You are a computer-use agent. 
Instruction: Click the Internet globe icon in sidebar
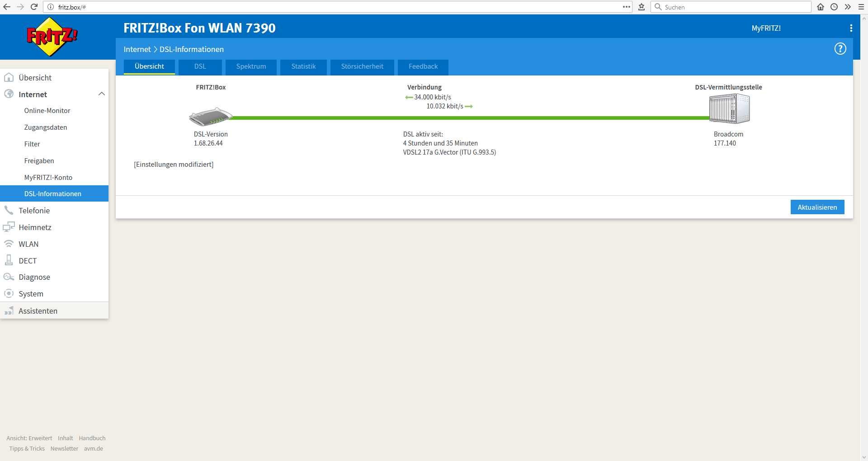(x=9, y=94)
